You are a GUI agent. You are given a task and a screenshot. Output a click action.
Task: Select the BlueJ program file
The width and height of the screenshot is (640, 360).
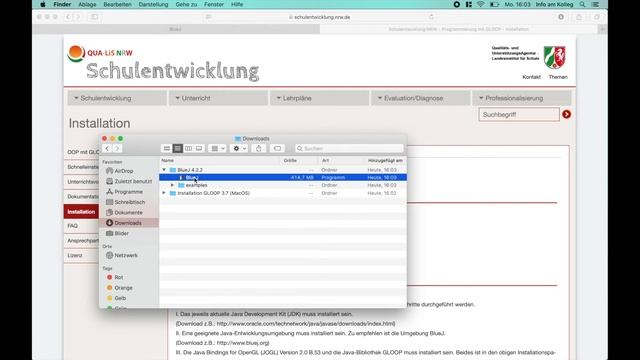(x=283, y=178)
